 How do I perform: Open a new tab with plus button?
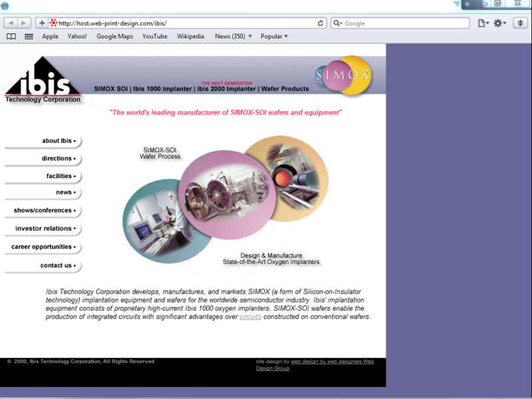[467, 4]
